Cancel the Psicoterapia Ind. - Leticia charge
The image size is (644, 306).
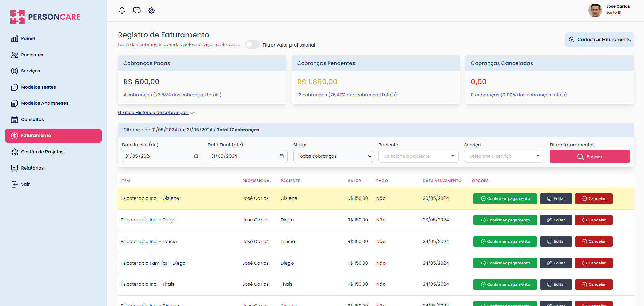pyautogui.click(x=593, y=242)
